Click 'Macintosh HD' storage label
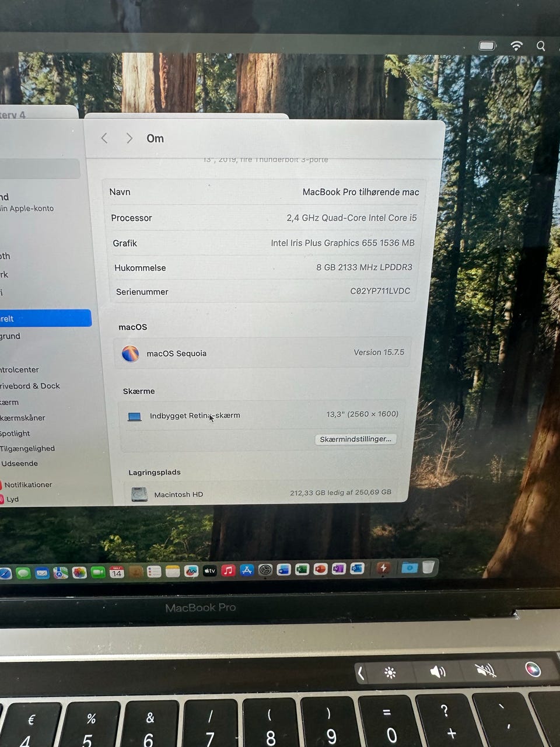560x747 pixels. (x=178, y=494)
